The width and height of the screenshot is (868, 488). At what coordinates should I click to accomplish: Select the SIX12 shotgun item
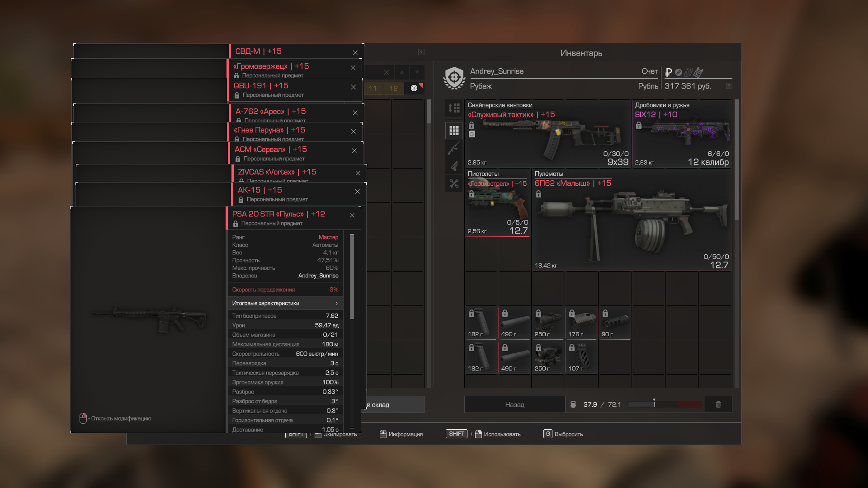[x=682, y=134]
